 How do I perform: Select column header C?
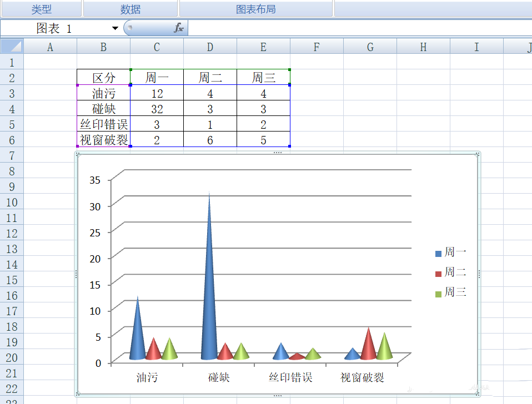point(156,47)
